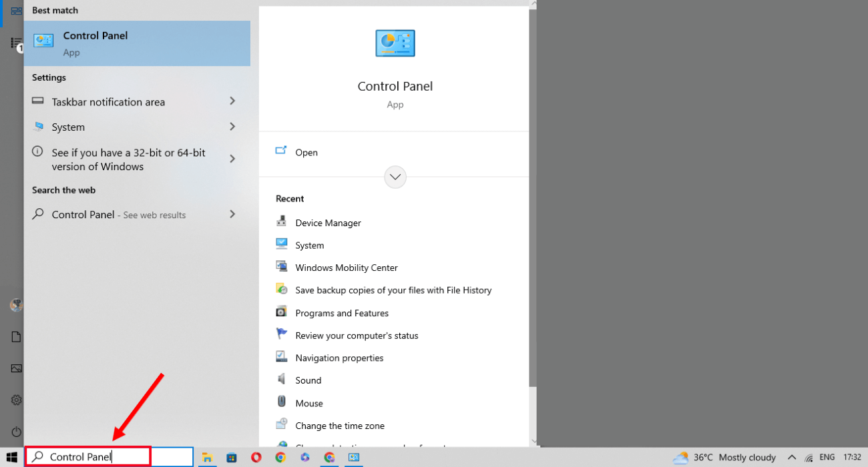The height and width of the screenshot is (467, 868).
Task: Show hidden tray icons chevron
Action: coord(792,458)
